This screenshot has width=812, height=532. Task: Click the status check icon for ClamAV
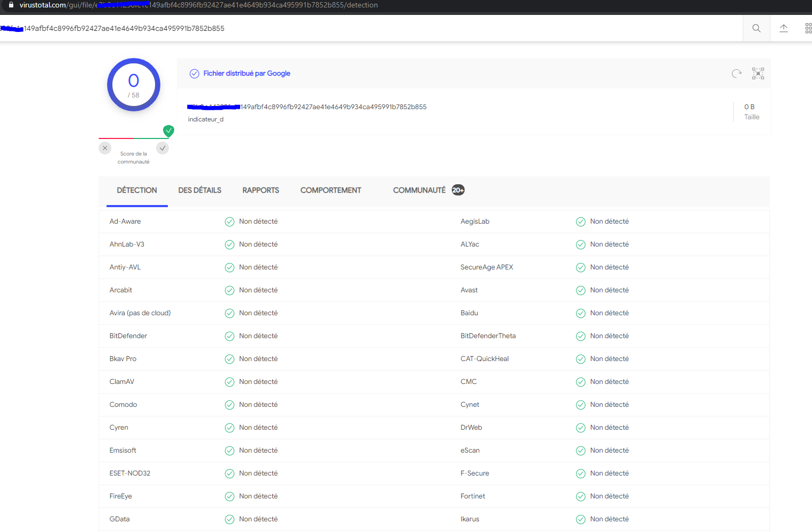click(230, 382)
